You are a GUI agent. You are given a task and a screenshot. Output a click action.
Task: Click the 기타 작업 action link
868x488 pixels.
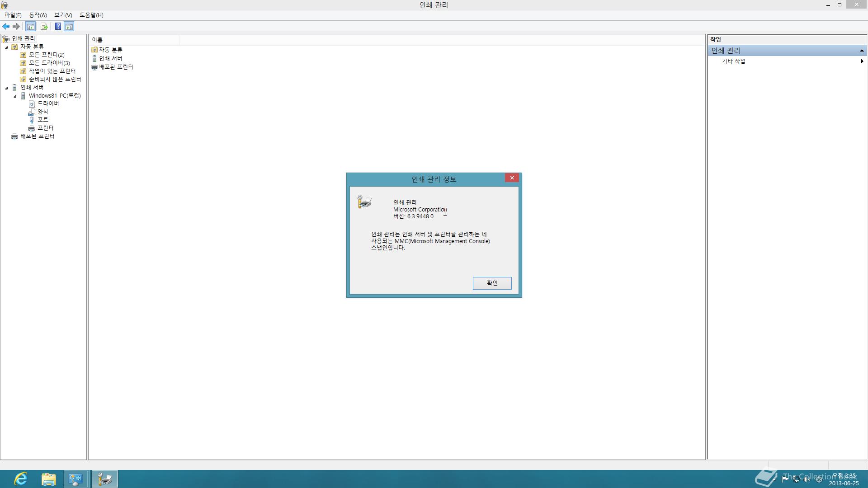(733, 61)
